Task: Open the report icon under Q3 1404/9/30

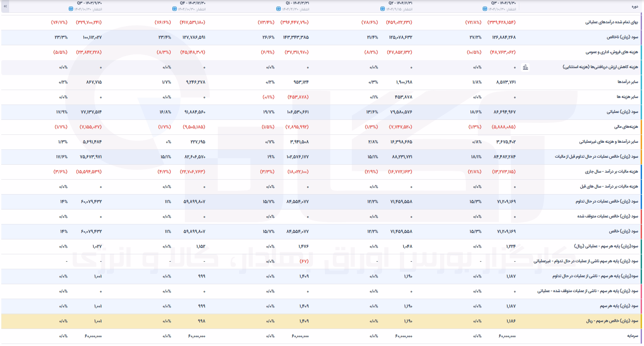Action: [485, 9]
